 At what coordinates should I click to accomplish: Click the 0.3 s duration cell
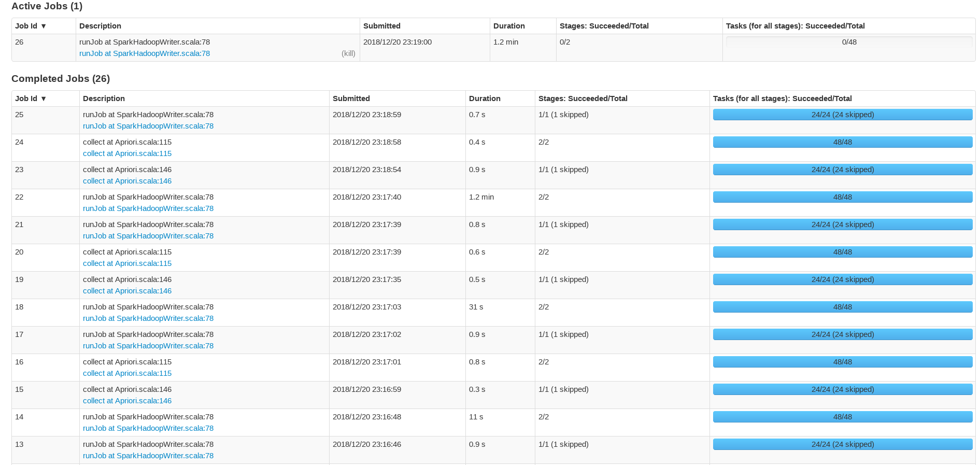477,389
